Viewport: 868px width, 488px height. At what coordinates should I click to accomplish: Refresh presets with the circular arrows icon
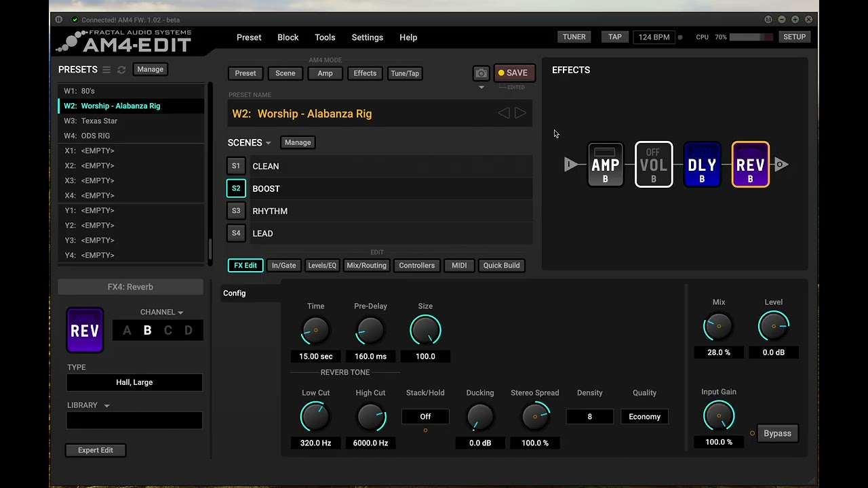click(121, 70)
